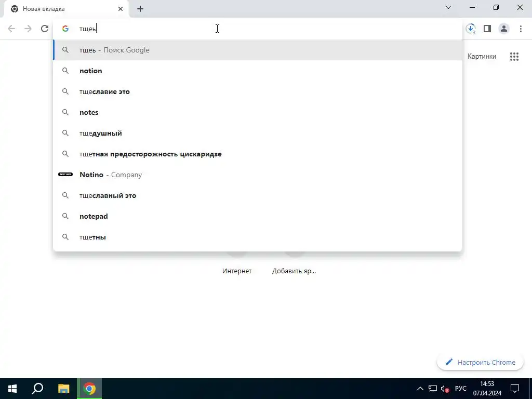Image resolution: width=532 pixels, height=399 pixels.
Task: Go forward using the forward arrow
Action: (x=28, y=29)
